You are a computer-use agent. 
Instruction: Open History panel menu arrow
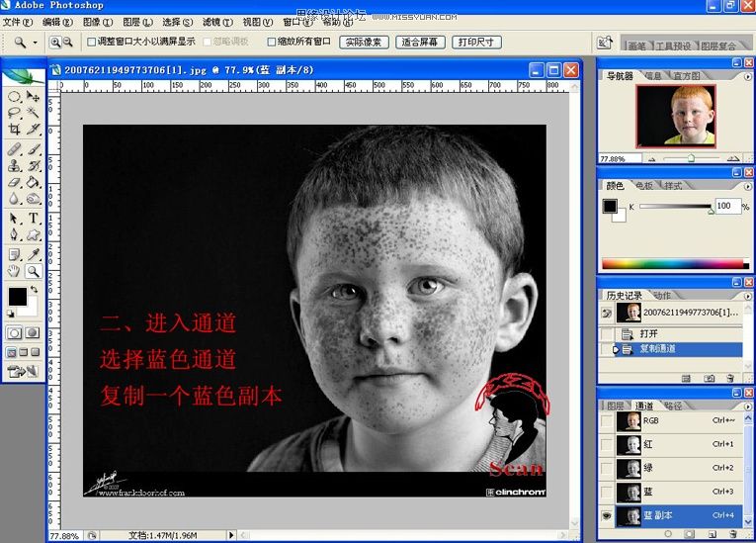747,296
